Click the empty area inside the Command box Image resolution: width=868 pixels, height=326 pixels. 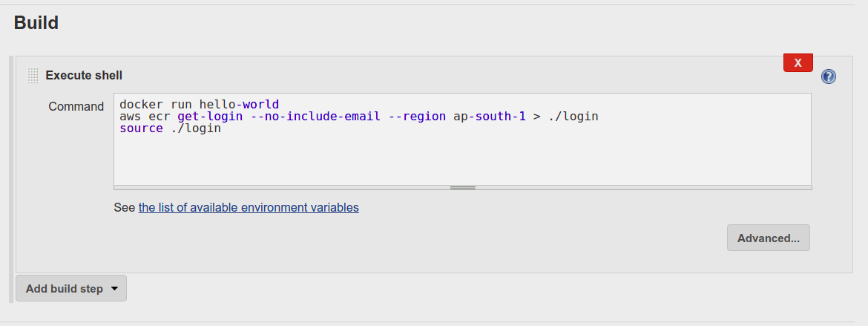tap(461, 160)
